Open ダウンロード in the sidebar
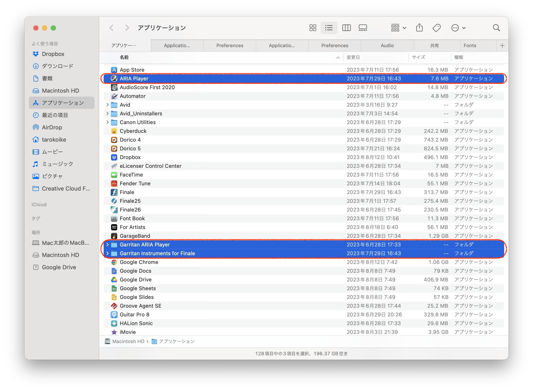 tap(61, 66)
